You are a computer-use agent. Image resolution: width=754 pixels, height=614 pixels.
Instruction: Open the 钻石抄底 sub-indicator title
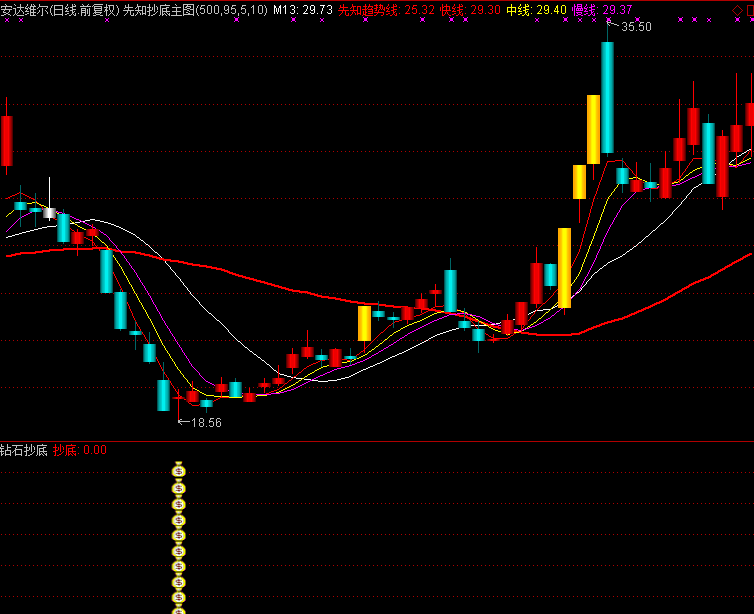[24, 450]
